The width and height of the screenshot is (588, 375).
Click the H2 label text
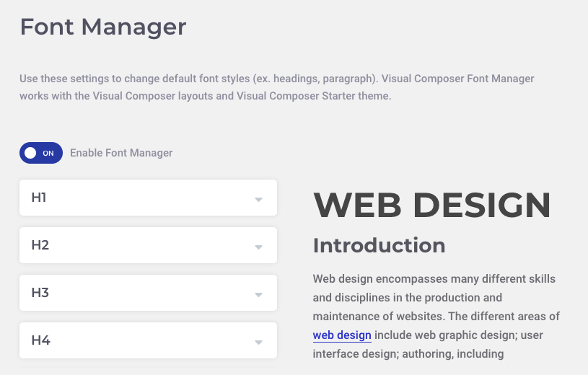(40, 245)
